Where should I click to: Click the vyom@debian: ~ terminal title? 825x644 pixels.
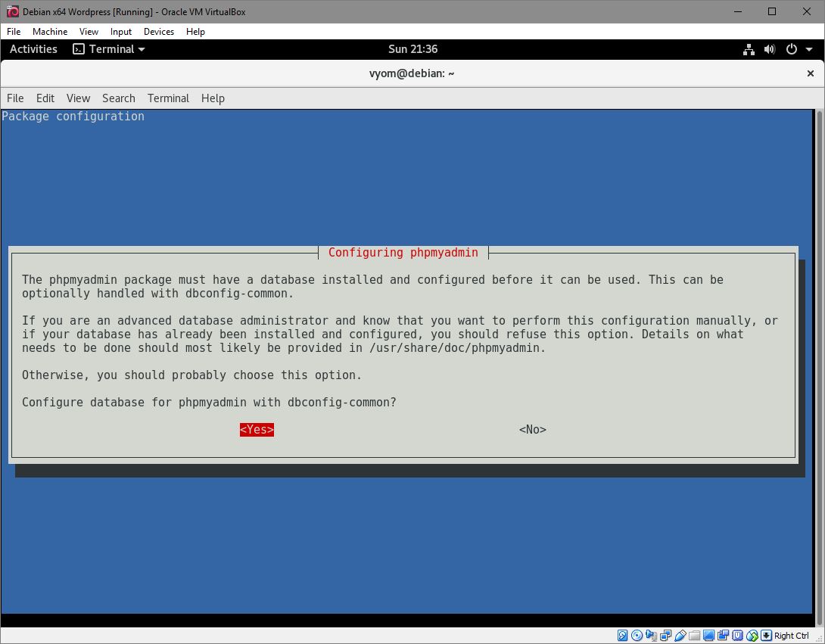(412, 73)
